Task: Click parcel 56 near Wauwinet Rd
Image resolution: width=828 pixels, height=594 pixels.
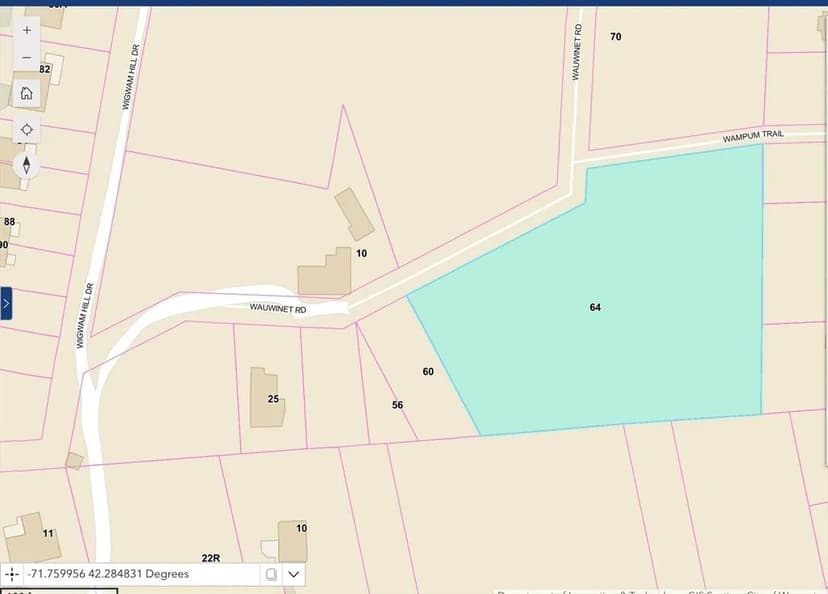Action: (397, 404)
